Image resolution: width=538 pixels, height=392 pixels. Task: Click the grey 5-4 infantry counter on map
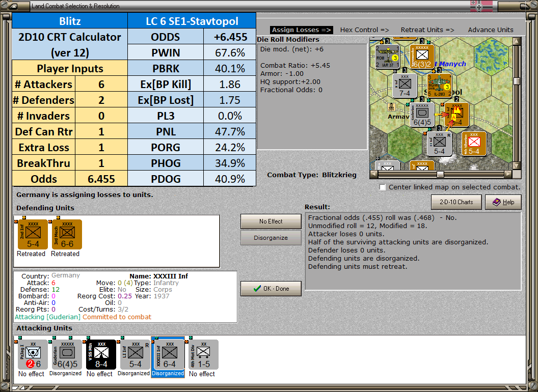pos(439,144)
